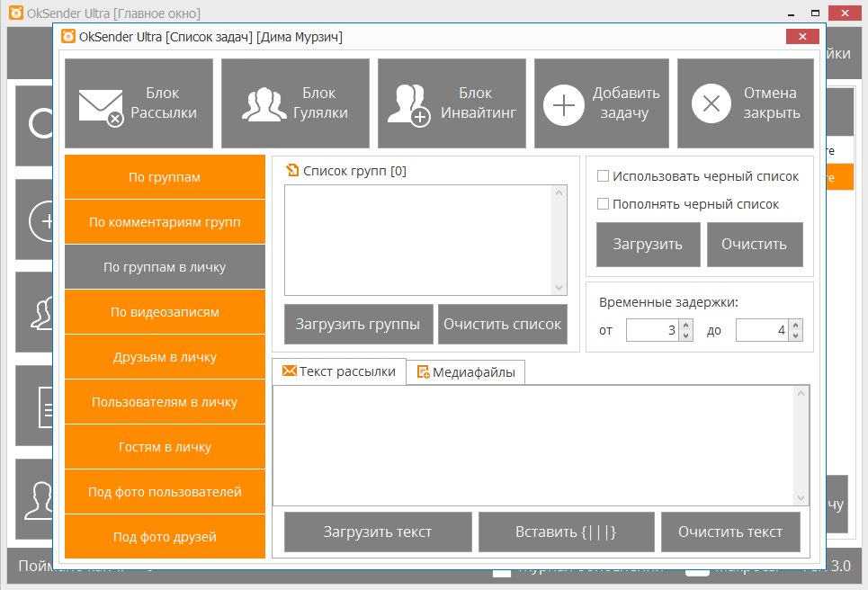Click the Медиафайлы tab icon
The width and height of the screenshot is (868, 590).
(x=423, y=372)
